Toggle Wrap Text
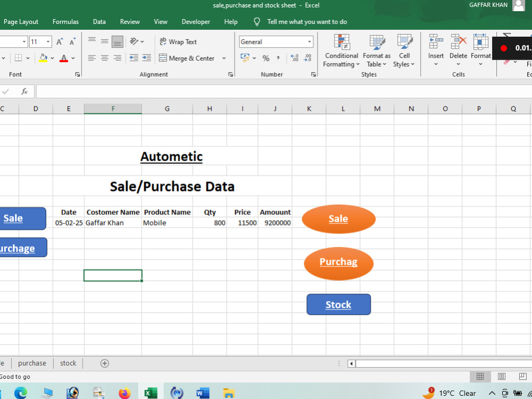The width and height of the screenshot is (532, 399). pyautogui.click(x=178, y=41)
